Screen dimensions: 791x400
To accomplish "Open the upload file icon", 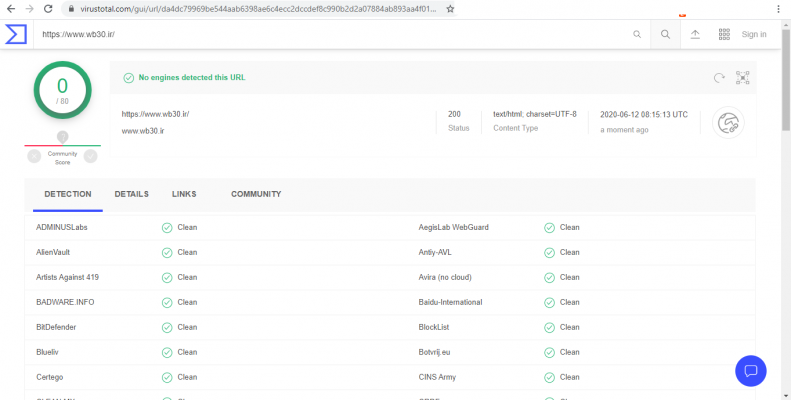I will tap(695, 34).
